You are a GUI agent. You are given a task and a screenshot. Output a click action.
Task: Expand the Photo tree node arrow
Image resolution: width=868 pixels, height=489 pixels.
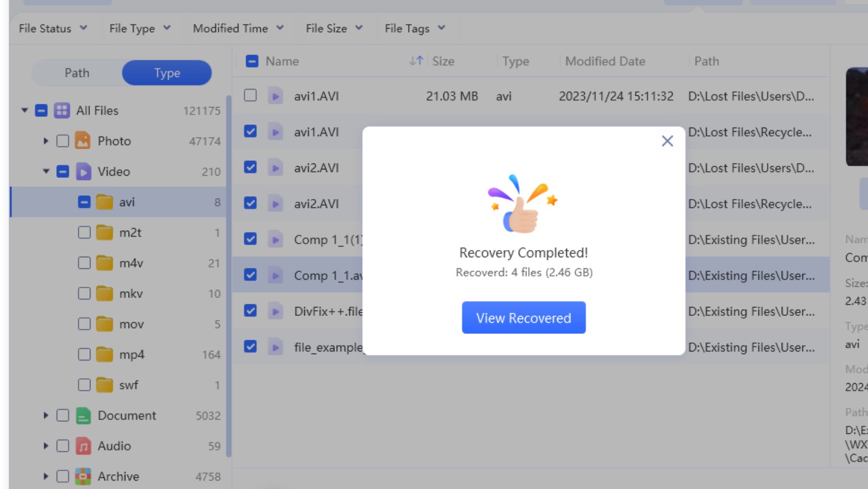pyautogui.click(x=46, y=141)
